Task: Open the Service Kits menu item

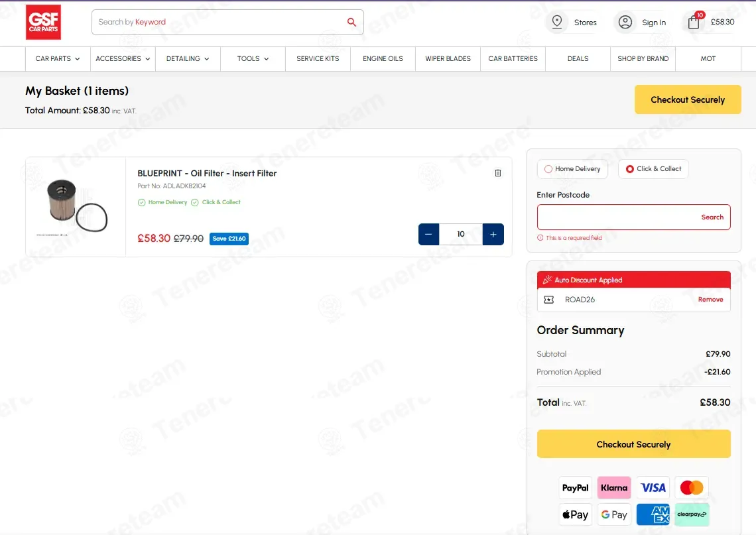Action: (x=318, y=59)
